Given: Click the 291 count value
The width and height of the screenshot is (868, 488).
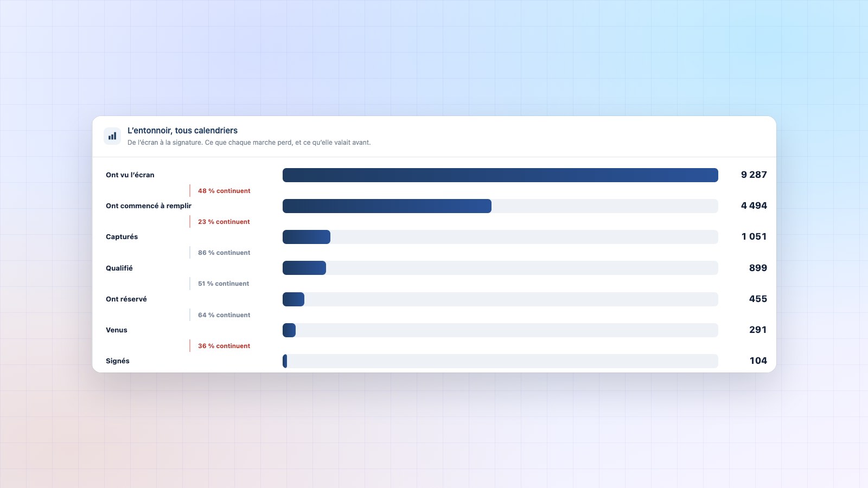Looking at the screenshot, I should pyautogui.click(x=758, y=330).
